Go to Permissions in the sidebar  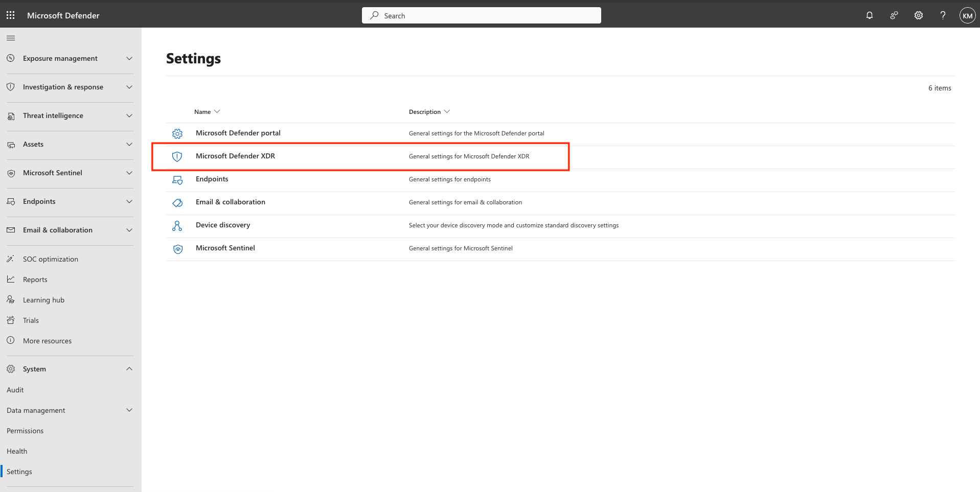tap(25, 431)
